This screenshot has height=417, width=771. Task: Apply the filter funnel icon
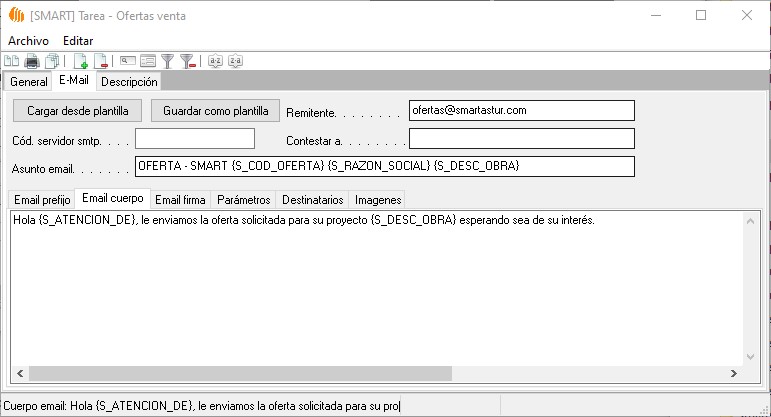(x=168, y=61)
